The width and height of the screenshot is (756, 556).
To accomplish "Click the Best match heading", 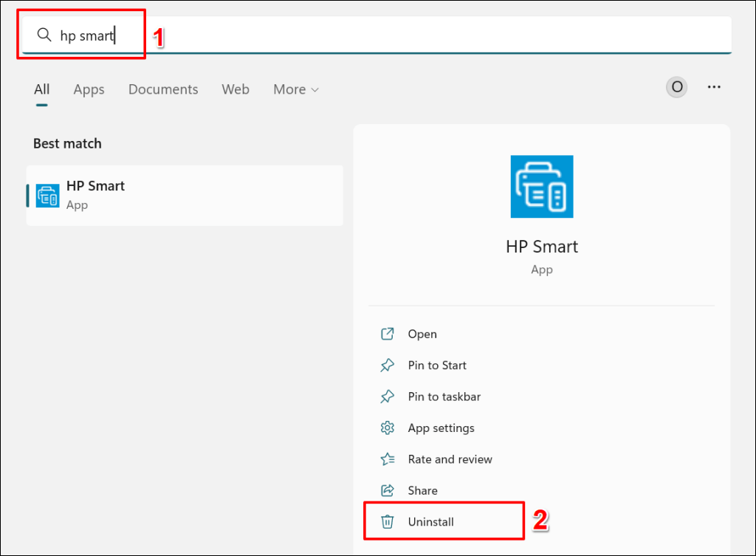I will (67, 143).
